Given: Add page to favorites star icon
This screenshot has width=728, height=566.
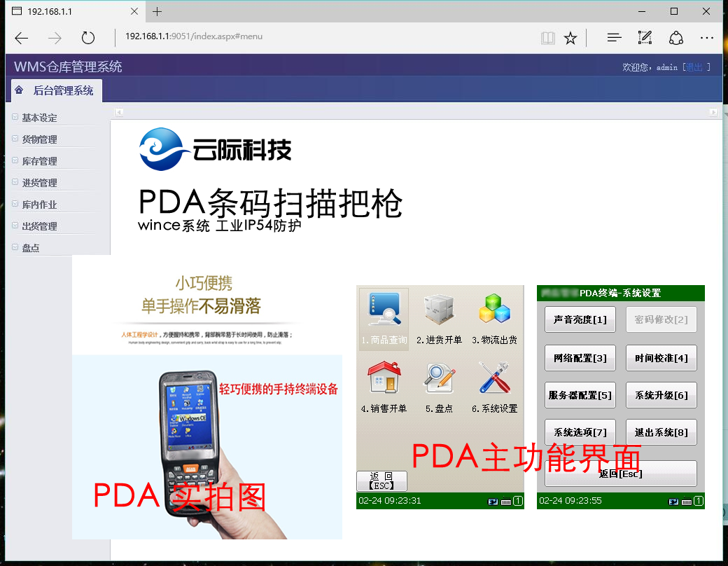Looking at the screenshot, I should [570, 38].
